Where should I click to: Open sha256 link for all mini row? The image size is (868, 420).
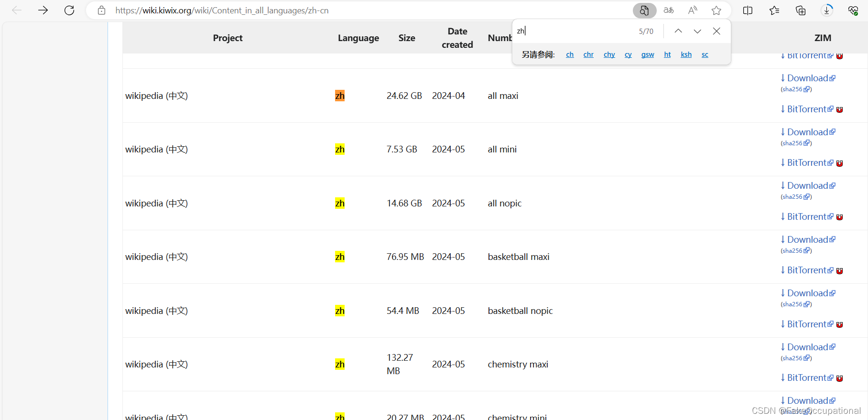(796, 143)
